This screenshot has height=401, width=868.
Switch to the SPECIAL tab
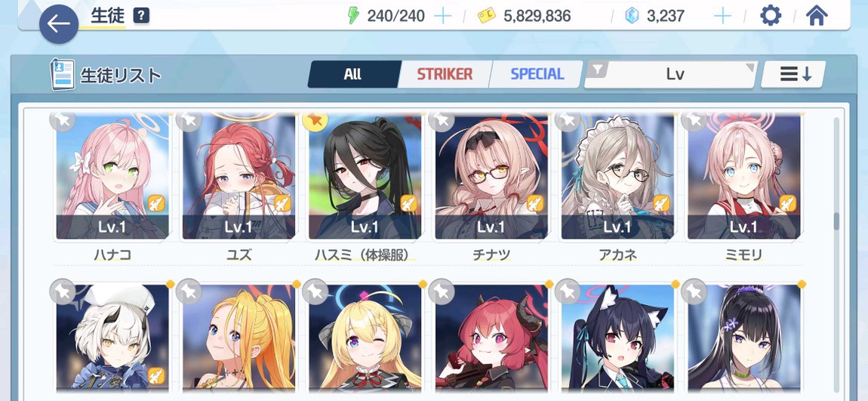point(537,74)
